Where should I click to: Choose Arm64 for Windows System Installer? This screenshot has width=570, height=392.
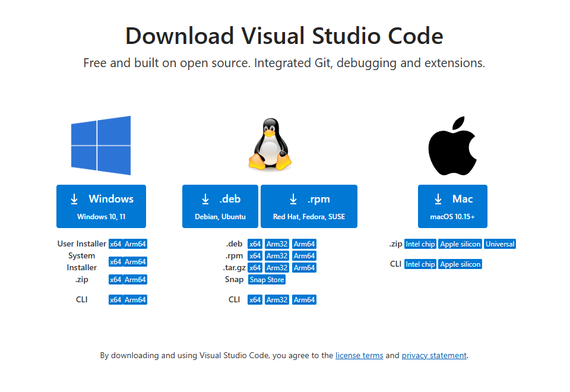pyautogui.click(x=135, y=262)
